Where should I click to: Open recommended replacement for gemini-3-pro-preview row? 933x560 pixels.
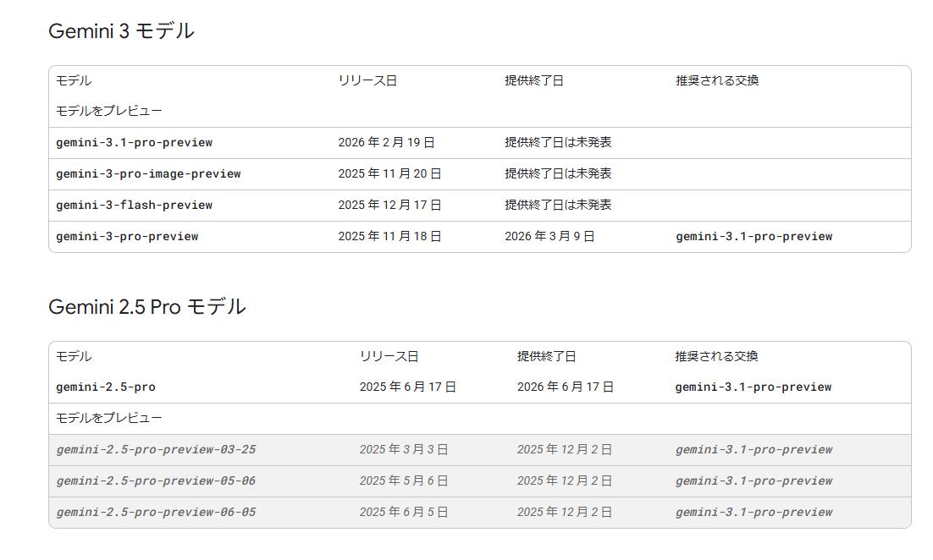pyautogui.click(x=754, y=236)
